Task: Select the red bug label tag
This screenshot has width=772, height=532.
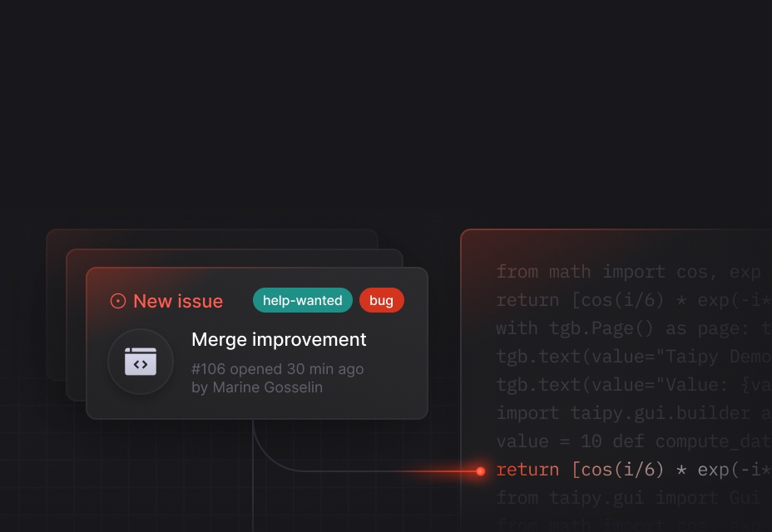Action: tap(381, 300)
